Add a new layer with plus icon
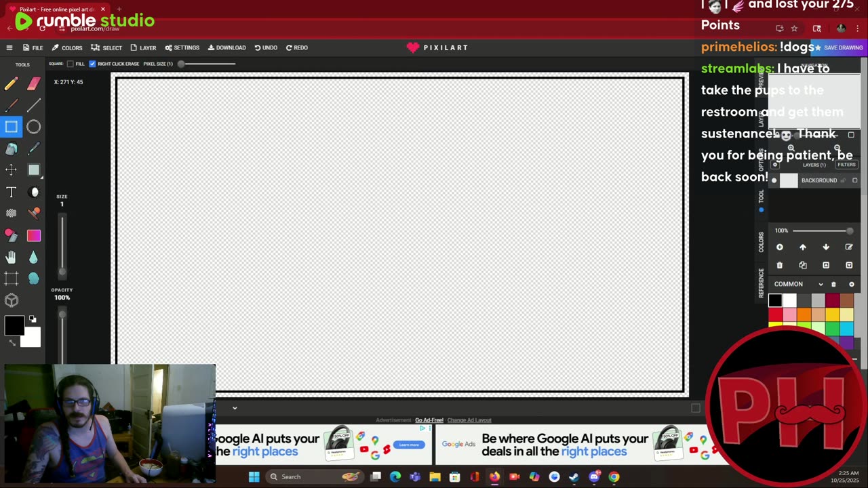 click(x=780, y=247)
